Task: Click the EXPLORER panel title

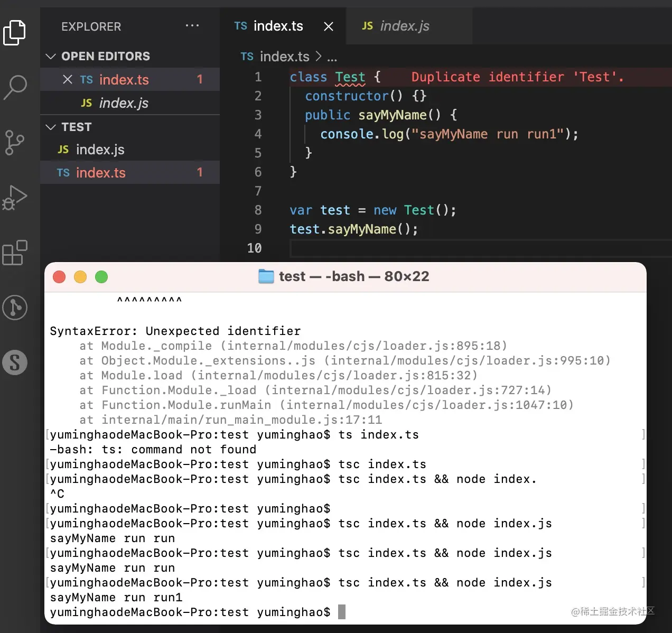Action: [x=91, y=26]
